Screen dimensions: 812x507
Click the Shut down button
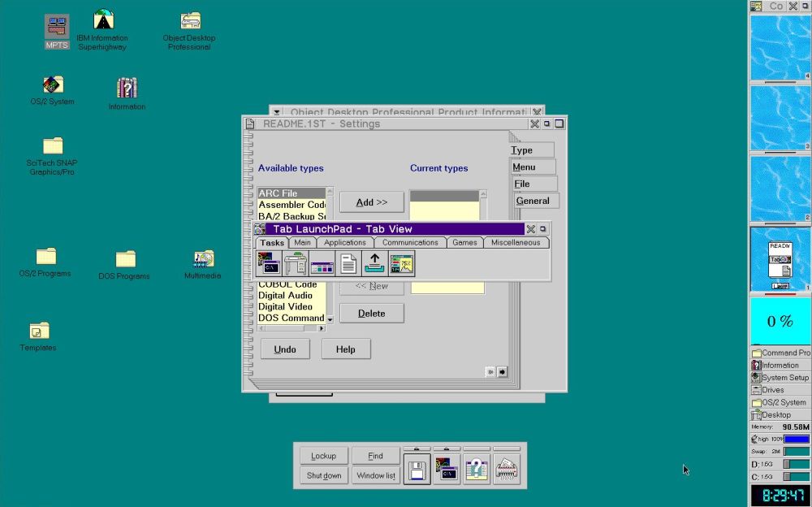pyautogui.click(x=324, y=475)
